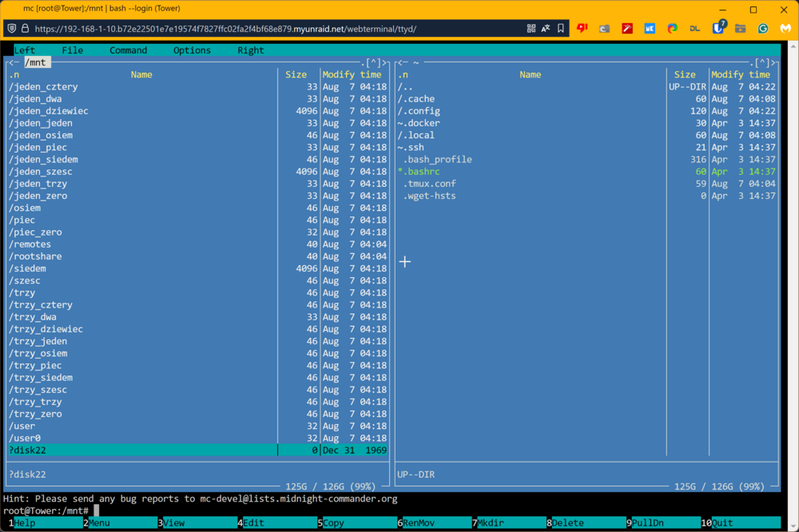Select the /siedem directory row
The width and height of the screenshot is (799, 532).
click(x=197, y=268)
